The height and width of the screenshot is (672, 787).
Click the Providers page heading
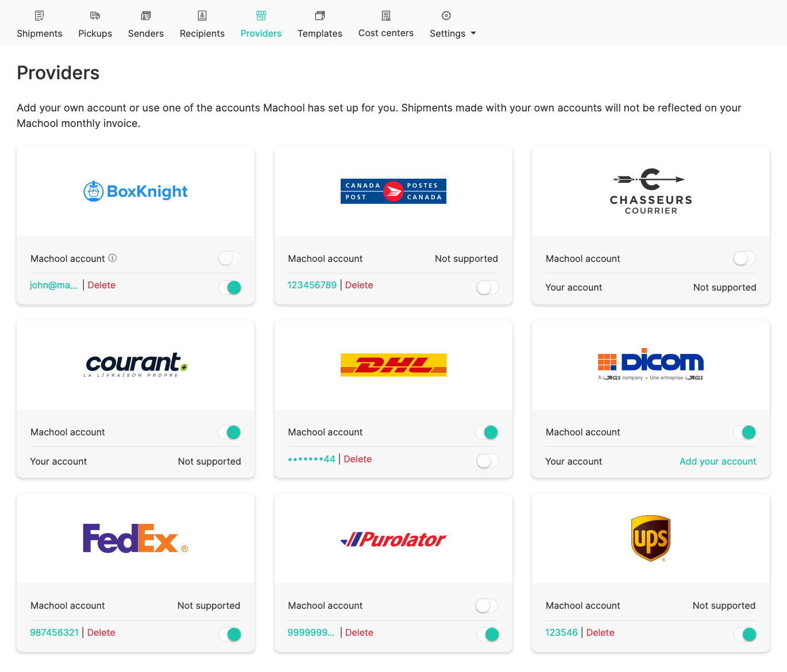pyautogui.click(x=58, y=73)
